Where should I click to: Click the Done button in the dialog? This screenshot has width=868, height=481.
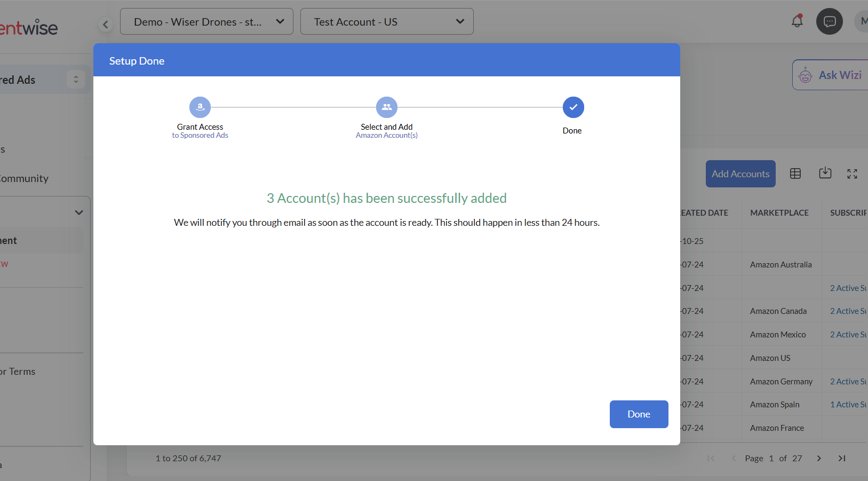click(639, 414)
